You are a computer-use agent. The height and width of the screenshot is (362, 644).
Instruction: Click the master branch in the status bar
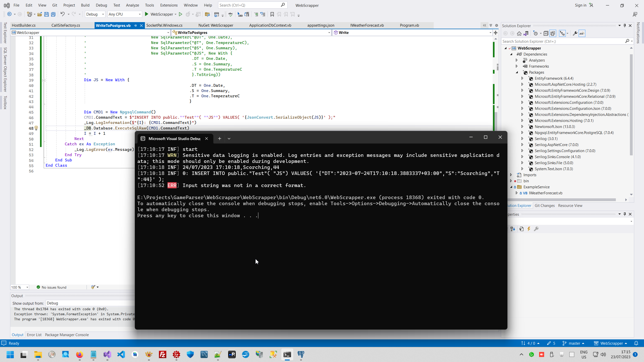click(575, 343)
